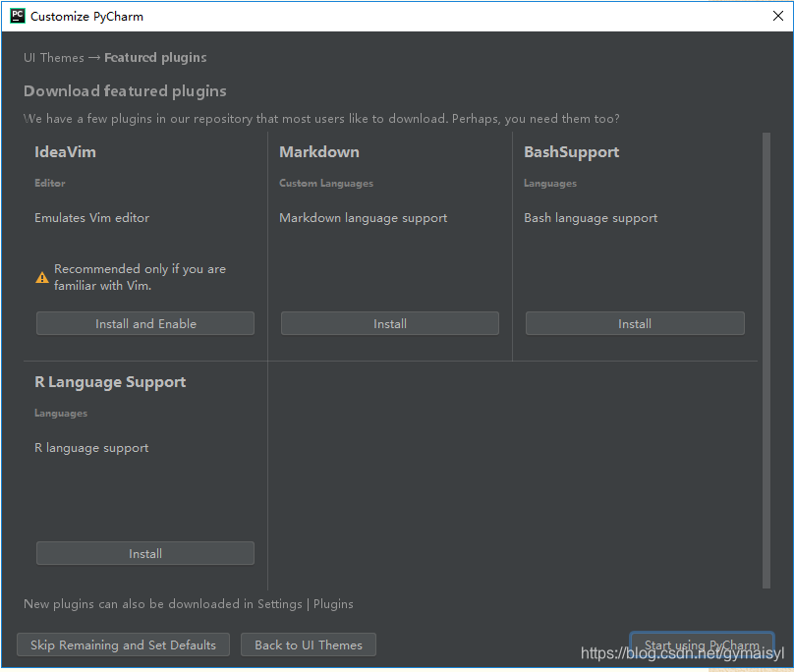Click 'We have a few plugins' intro sentence
Screen dimensions: 794x672
[x=321, y=119]
